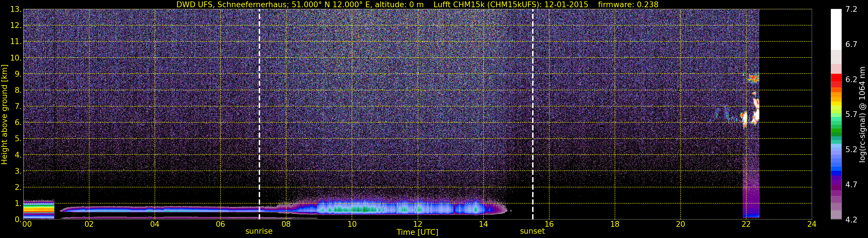
Task: Click the red cloud echo near 9 km
Action: coord(753,79)
